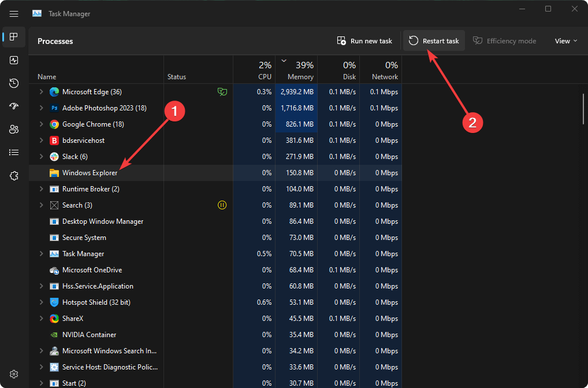Expand the Hotspot Shield process
The width and height of the screenshot is (588, 388).
(x=41, y=302)
